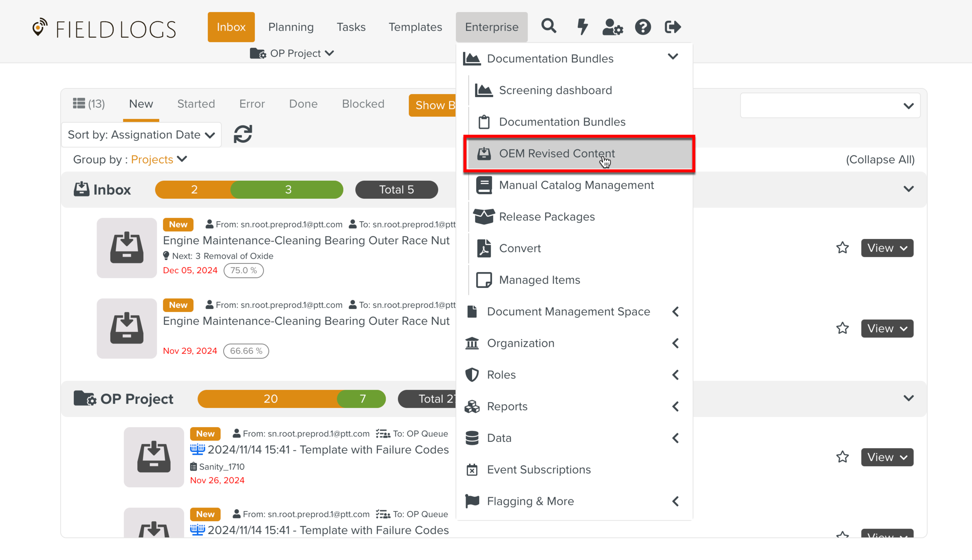Select Release Packages from Enterprise menu
This screenshot has height=560, width=972.
coord(546,217)
